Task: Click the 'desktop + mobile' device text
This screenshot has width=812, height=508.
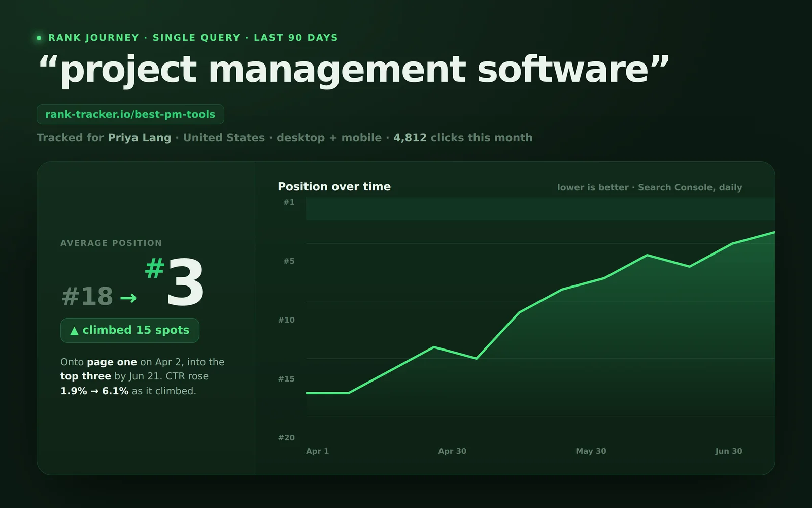Action: (x=329, y=138)
